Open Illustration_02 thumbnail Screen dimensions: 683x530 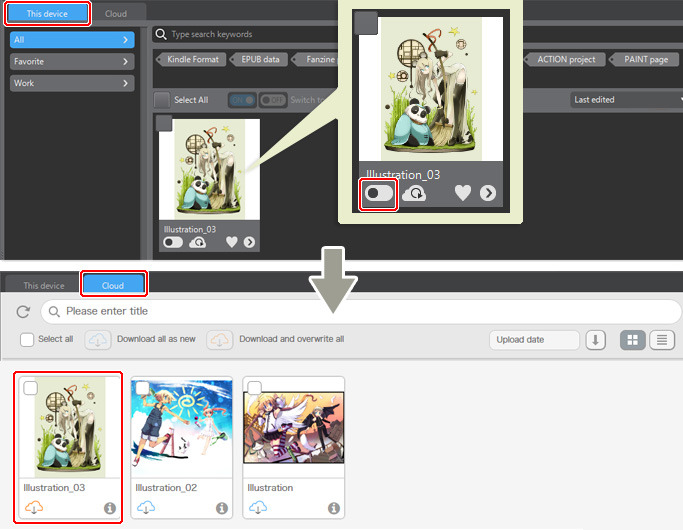coord(182,428)
